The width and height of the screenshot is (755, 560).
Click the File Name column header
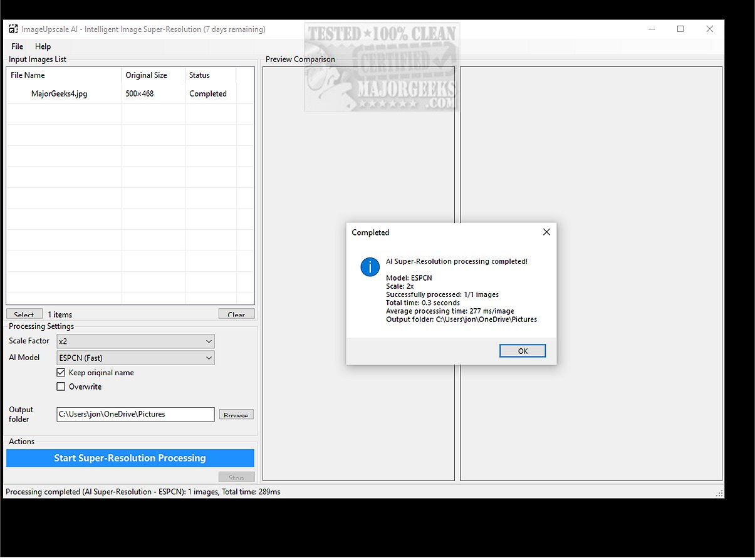[x=64, y=75]
